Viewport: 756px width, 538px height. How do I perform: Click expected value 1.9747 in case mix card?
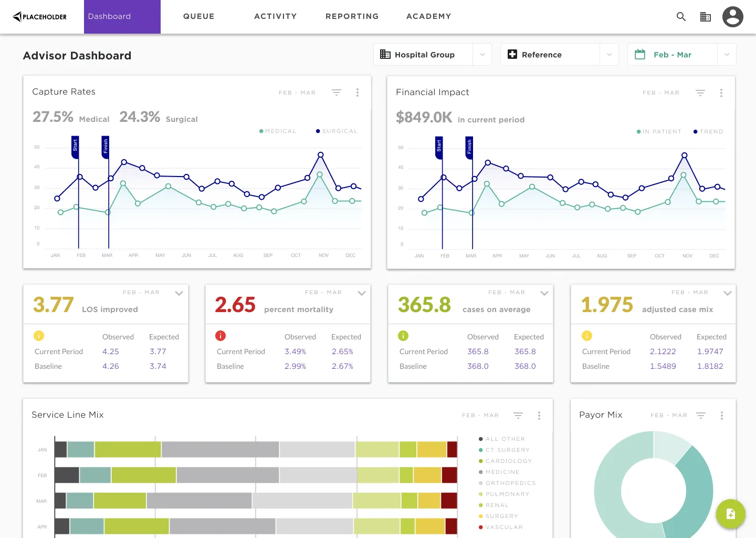(x=710, y=351)
